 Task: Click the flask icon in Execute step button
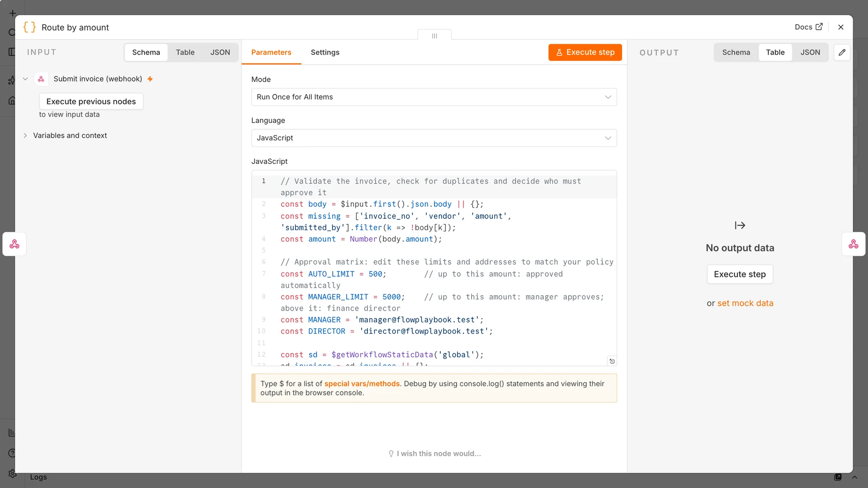[559, 53]
